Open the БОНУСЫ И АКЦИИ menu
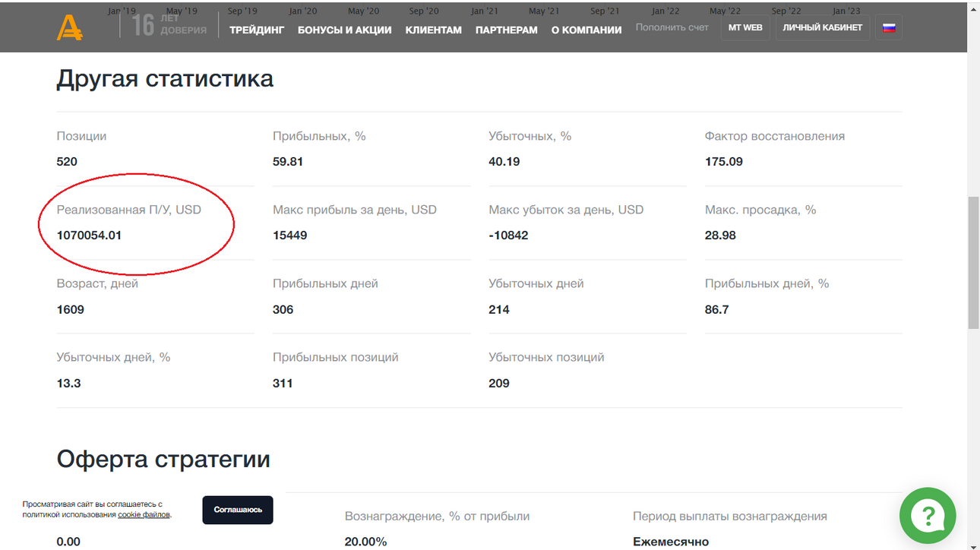Viewport: 980px width, 550px height. [x=345, y=30]
